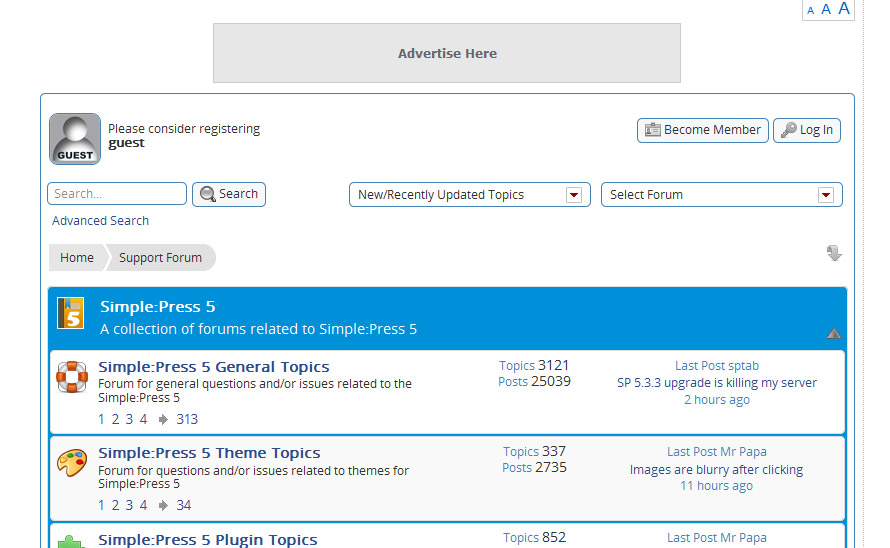Go to Home breadcrumb
890x548 pixels.
coord(77,258)
